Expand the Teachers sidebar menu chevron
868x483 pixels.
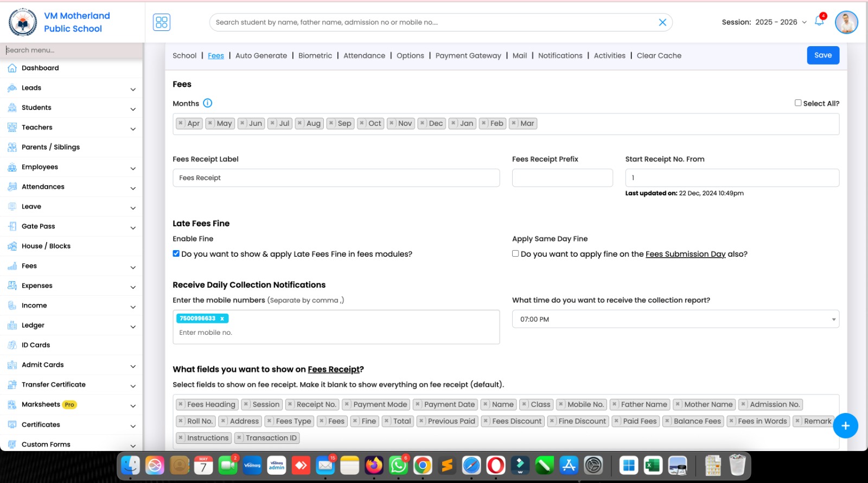point(133,129)
